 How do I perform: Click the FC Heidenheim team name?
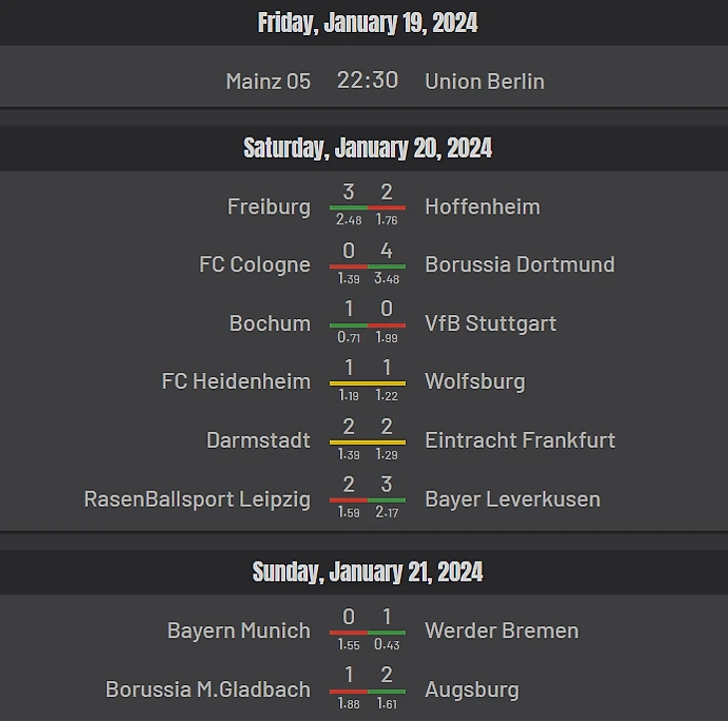pos(235,381)
